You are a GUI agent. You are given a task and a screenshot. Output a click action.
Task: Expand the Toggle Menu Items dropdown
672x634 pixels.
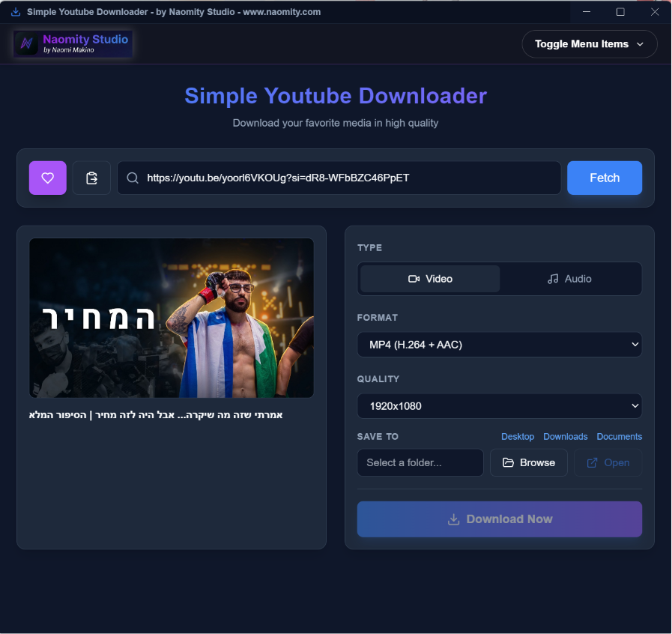(590, 44)
